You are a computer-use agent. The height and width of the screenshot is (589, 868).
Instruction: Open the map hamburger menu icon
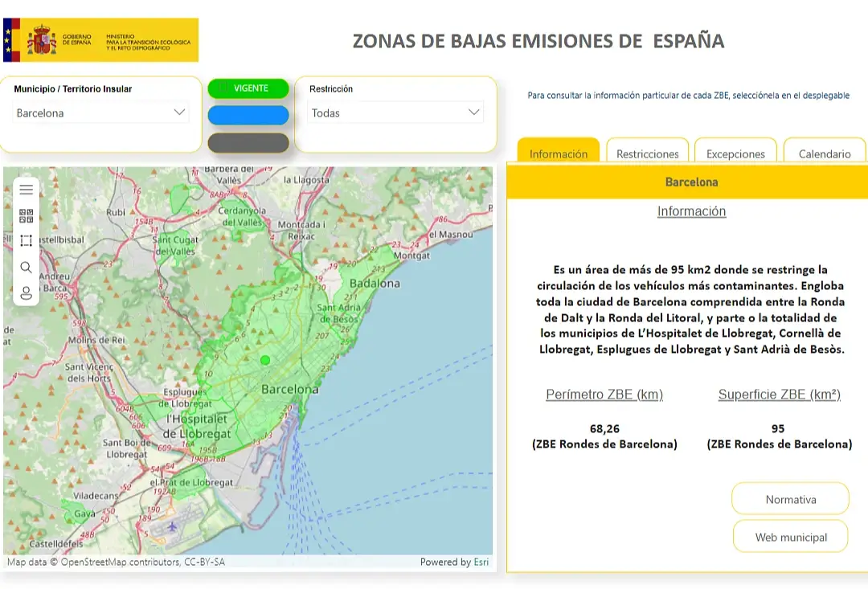[x=26, y=190]
